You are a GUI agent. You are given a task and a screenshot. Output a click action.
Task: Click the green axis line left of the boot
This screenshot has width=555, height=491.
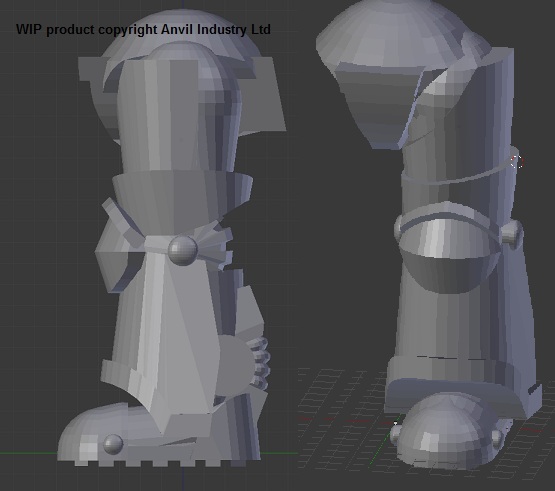[28, 453]
